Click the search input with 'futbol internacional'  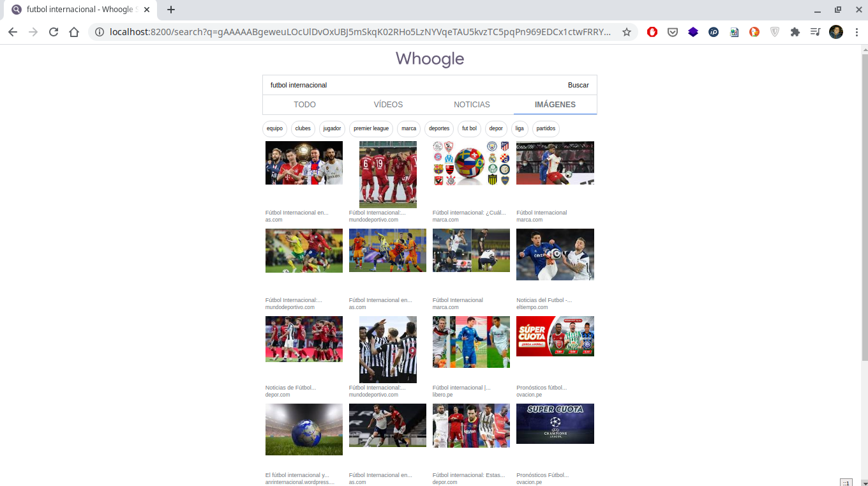(408, 85)
